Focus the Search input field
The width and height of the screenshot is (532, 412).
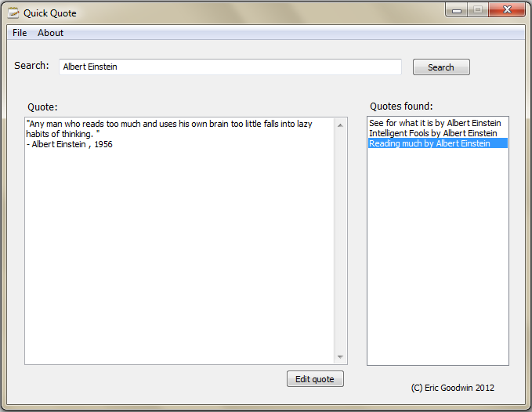pyautogui.click(x=230, y=67)
